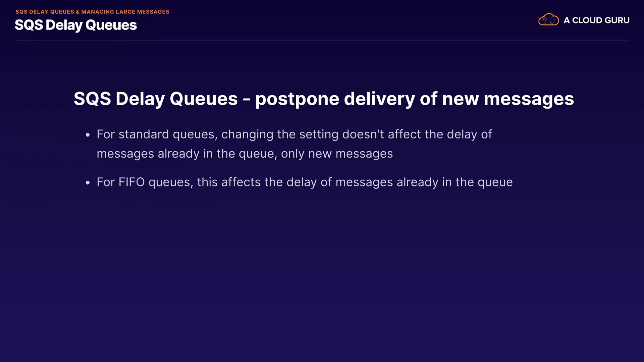Click the ampersand in the orange section label
Screen dimensions: 644x362
77,12
